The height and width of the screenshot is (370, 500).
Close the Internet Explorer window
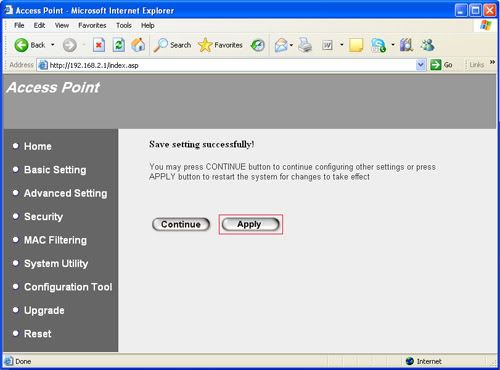(490, 10)
